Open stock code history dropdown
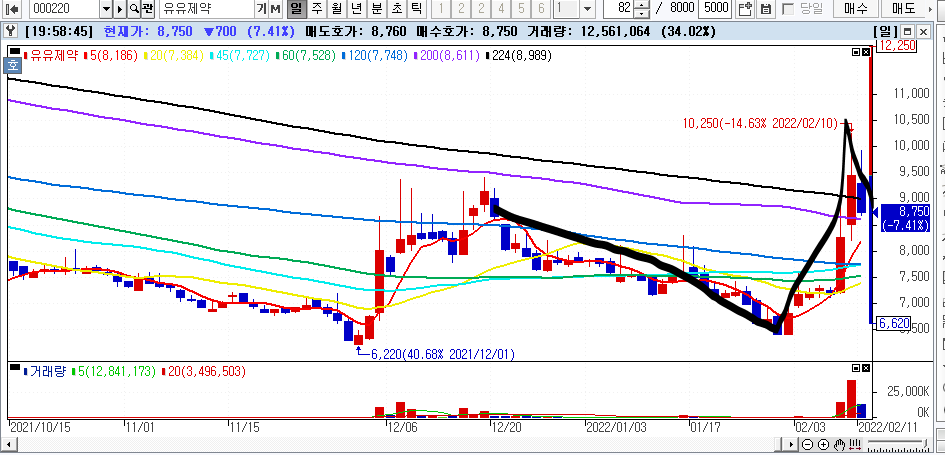Viewport: 945px width, 455px height. [x=106, y=8]
